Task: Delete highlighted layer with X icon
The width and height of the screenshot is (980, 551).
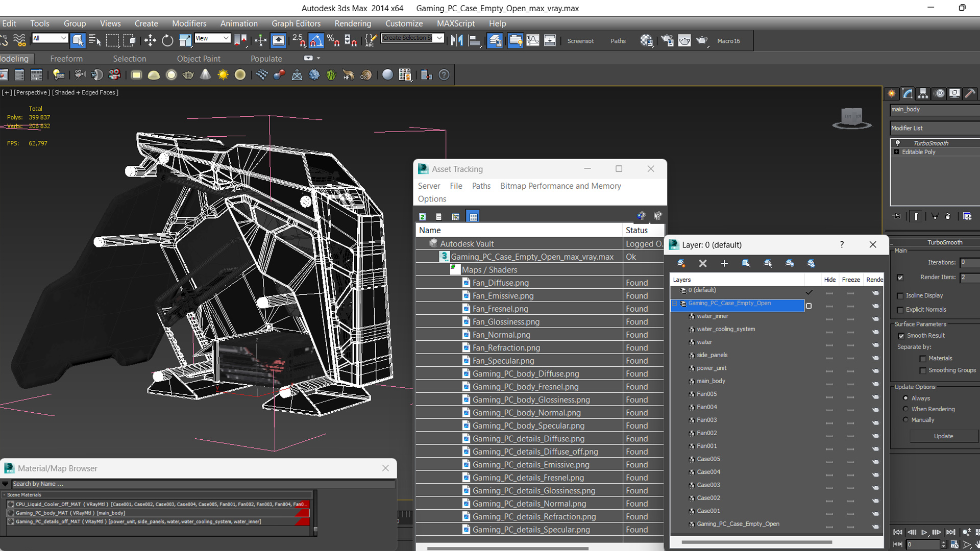Action: click(703, 264)
